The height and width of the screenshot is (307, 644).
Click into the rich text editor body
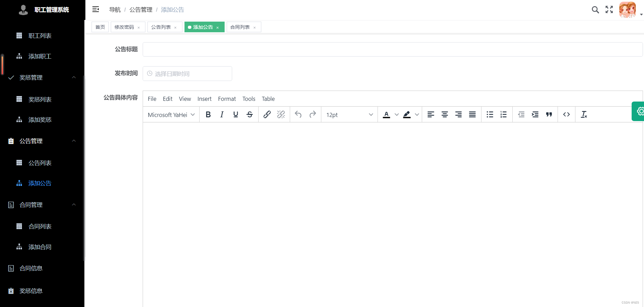tap(393, 214)
